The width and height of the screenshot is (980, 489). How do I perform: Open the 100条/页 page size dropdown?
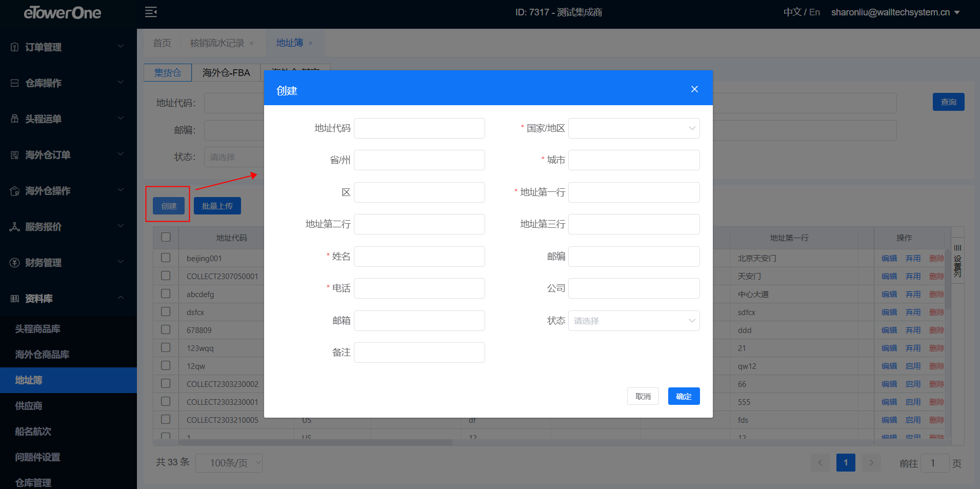[229, 463]
